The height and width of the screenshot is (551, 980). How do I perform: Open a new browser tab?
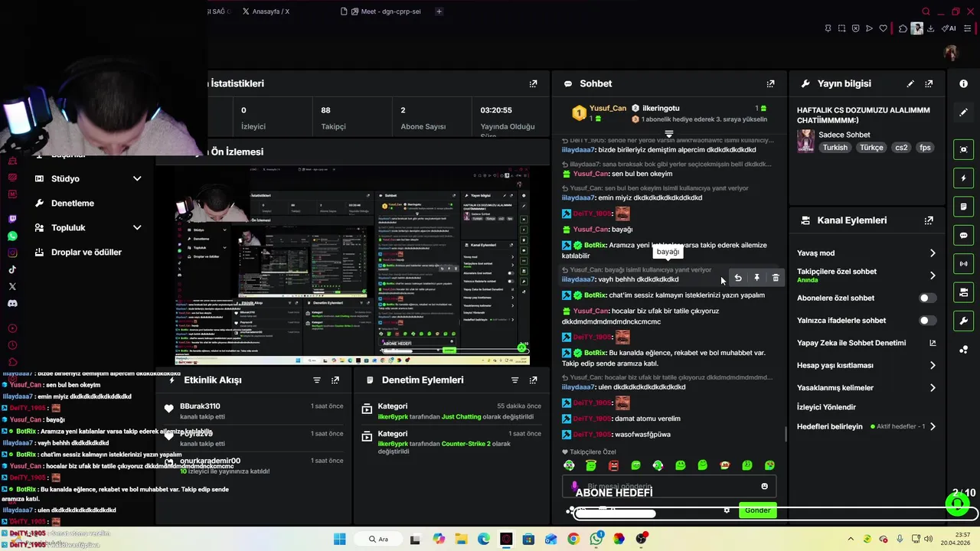[439, 11]
